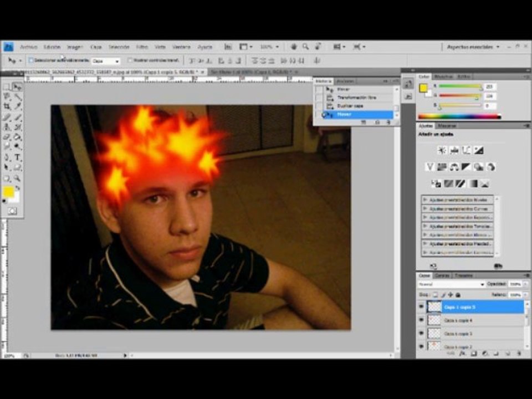Create new snapshot in Historia panel
The width and height of the screenshot is (532, 399).
(377, 122)
